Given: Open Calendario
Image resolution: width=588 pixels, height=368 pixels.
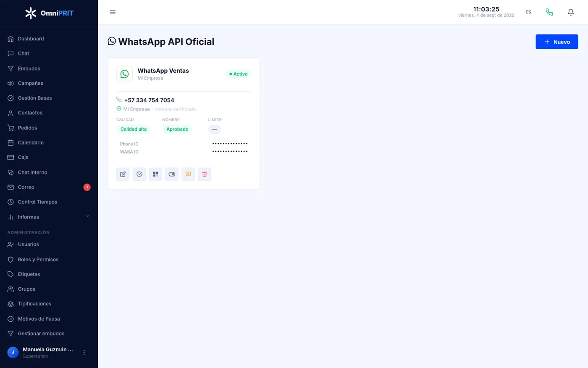Looking at the screenshot, I should pyautogui.click(x=49, y=142).
